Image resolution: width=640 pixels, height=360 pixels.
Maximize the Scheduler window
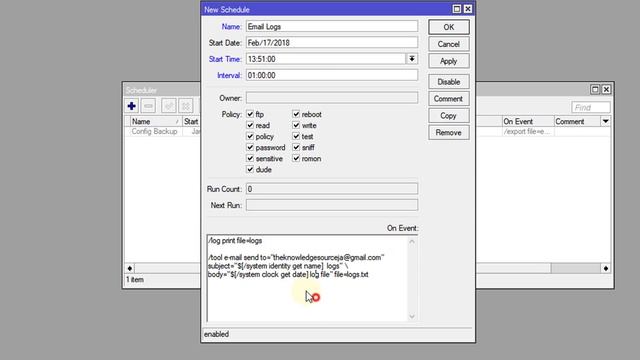click(x=595, y=89)
